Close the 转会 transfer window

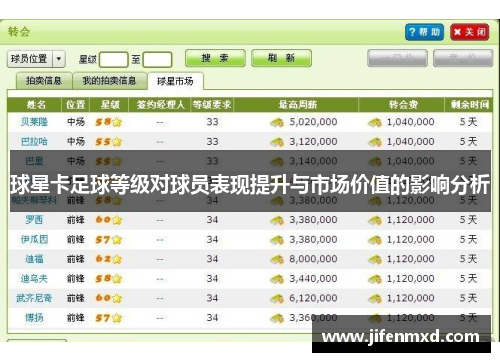coord(470,32)
